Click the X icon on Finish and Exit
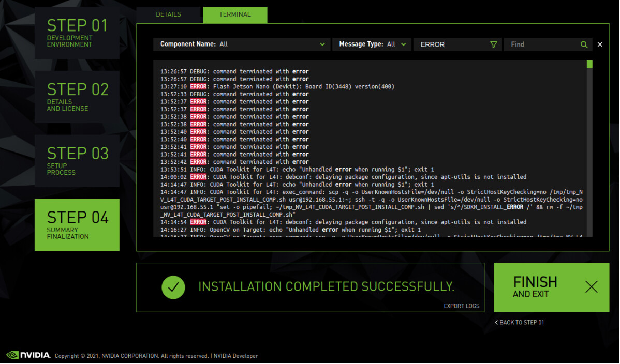 (x=591, y=286)
